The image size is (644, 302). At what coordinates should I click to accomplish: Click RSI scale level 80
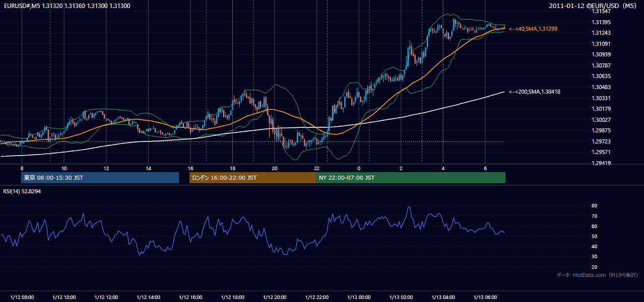595,206
